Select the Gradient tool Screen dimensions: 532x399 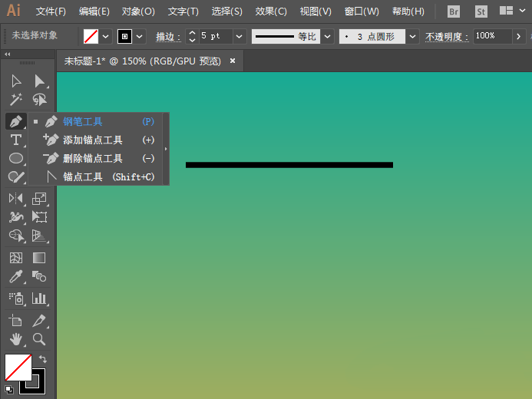click(39, 258)
